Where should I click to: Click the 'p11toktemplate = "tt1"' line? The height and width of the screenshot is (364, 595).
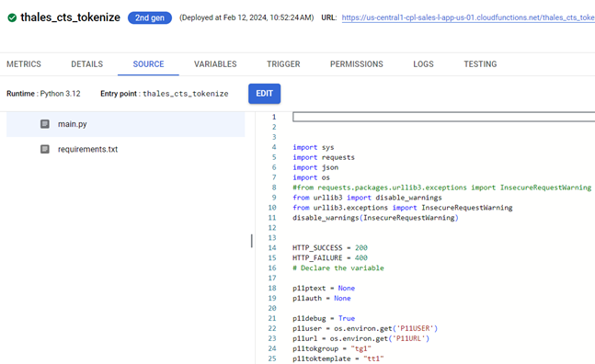338,358
